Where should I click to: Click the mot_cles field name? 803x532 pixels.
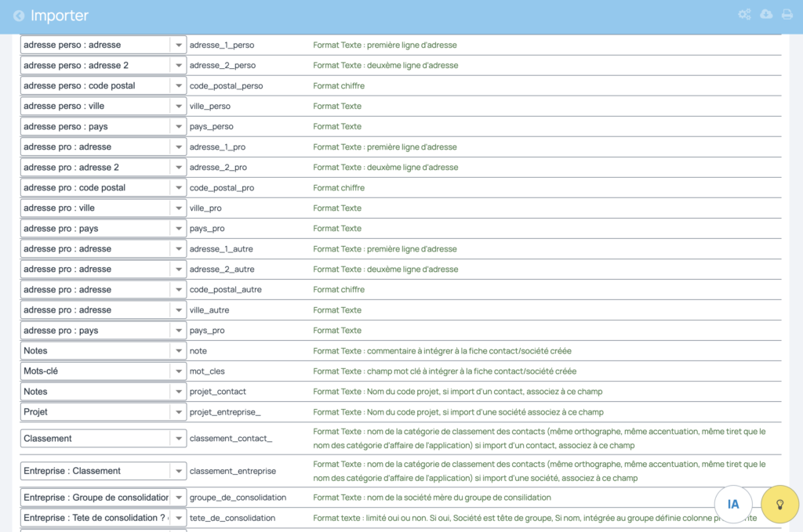(x=207, y=371)
